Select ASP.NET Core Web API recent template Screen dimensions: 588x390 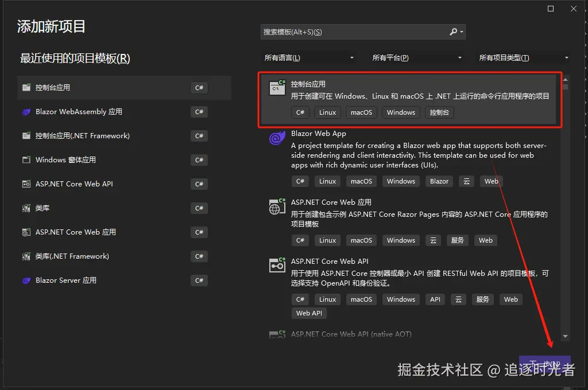tap(124, 184)
